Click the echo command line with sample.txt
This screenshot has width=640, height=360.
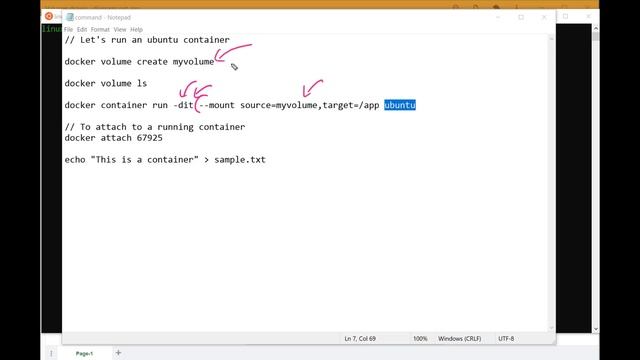(x=165, y=160)
